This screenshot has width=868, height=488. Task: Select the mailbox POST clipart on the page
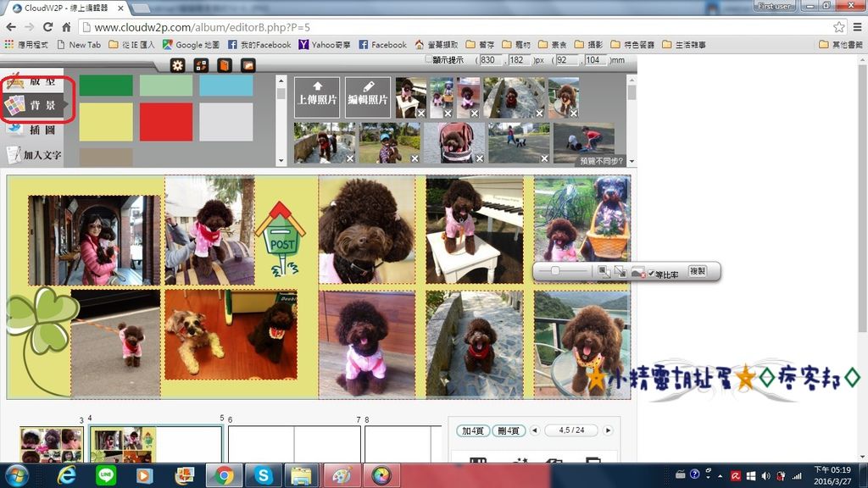click(281, 238)
